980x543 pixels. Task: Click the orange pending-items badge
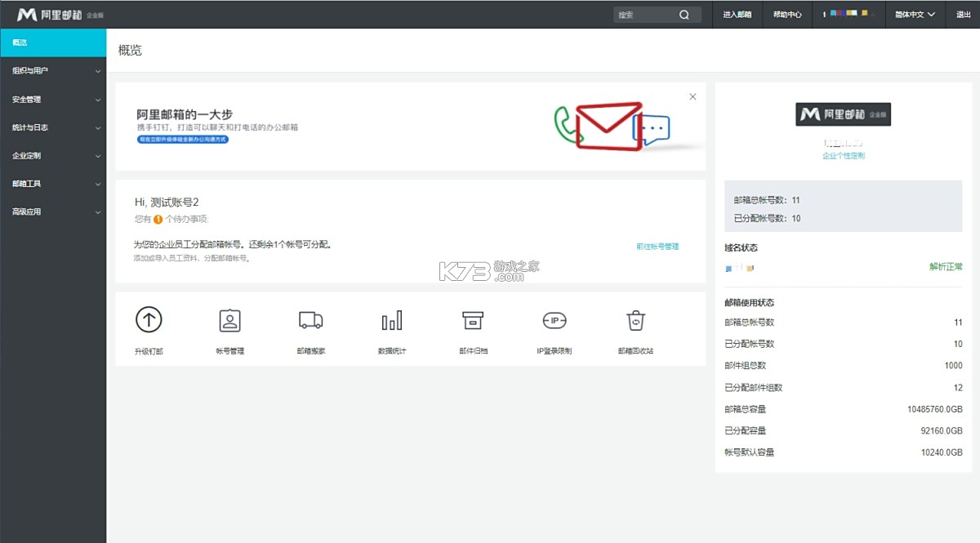click(158, 219)
